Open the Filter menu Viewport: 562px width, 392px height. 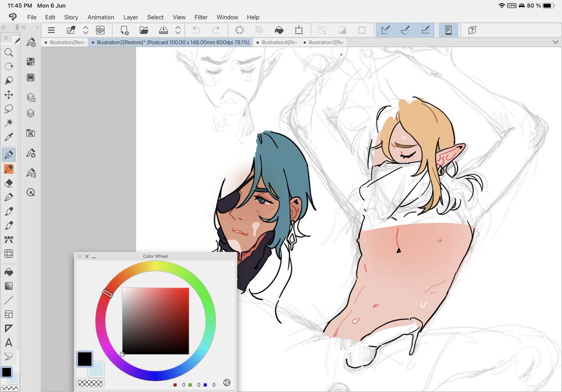point(201,17)
